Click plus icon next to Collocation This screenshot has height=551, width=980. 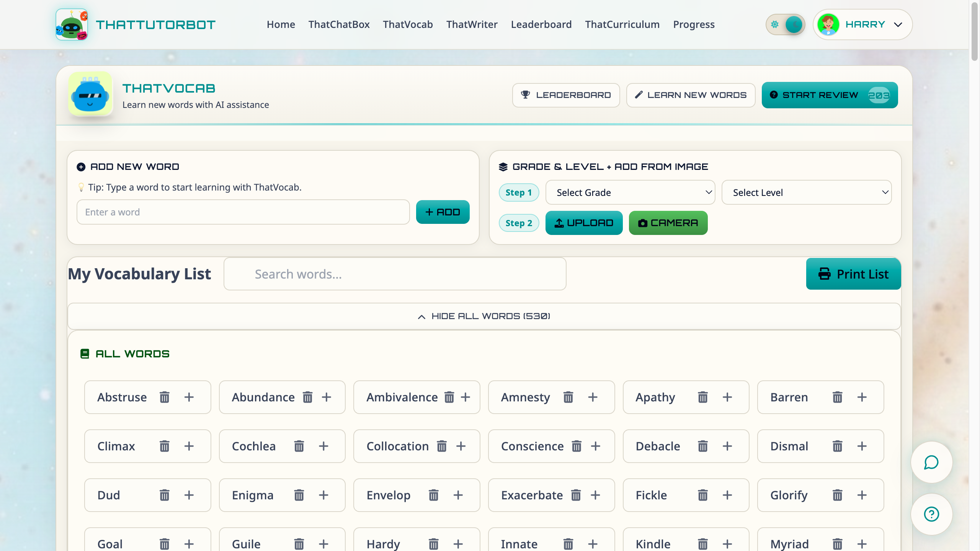pos(461,446)
